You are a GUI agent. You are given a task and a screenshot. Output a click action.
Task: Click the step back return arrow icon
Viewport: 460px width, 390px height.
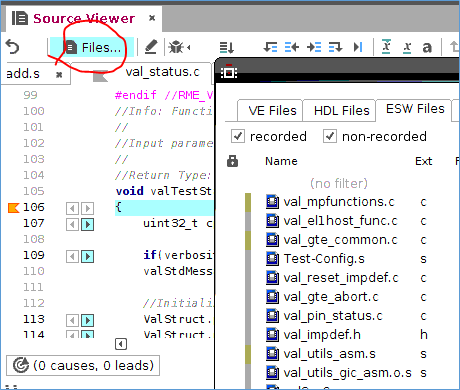270,47
